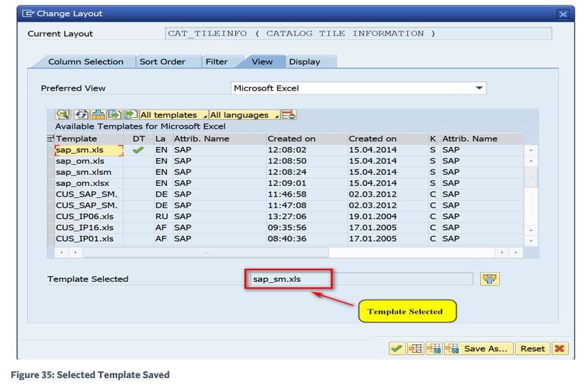Click the fifth export-arrow icon before All templates
588x384 pixels.
tap(131, 115)
